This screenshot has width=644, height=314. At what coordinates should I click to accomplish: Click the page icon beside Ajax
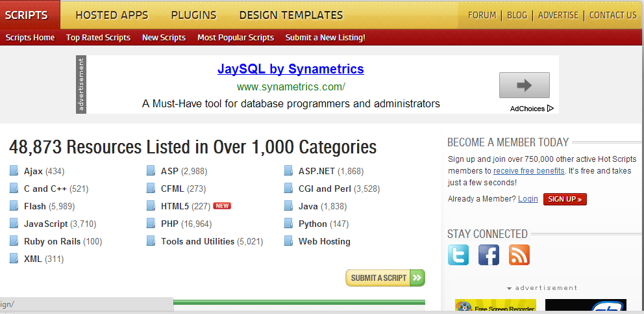click(x=14, y=172)
